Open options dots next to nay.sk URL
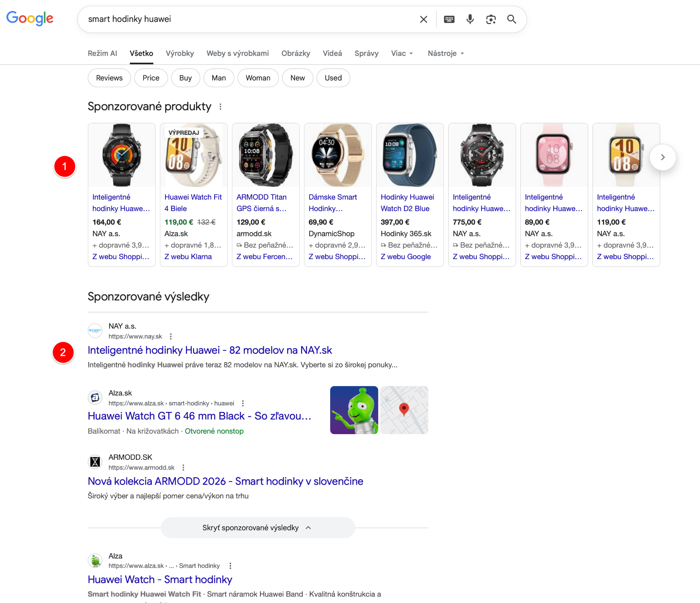This screenshot has height=603, width=700. 171,336
